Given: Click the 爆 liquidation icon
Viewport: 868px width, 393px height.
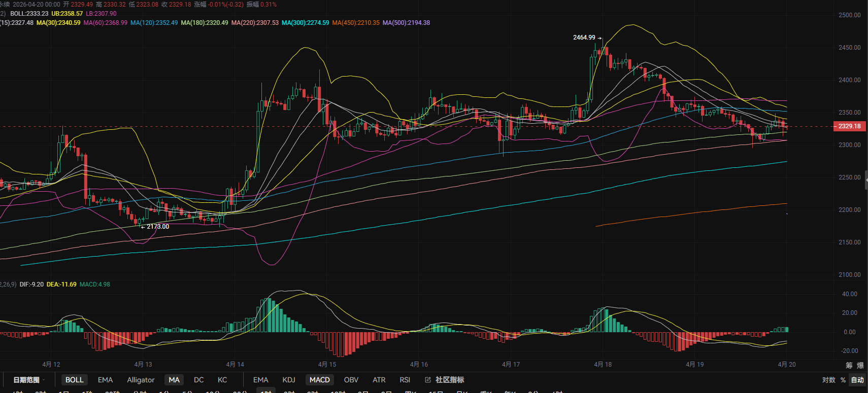Looking at the screenshot, I should [x=860, y=365].
